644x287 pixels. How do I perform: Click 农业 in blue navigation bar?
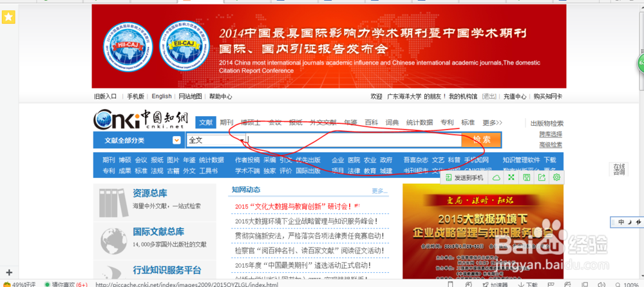370,160
